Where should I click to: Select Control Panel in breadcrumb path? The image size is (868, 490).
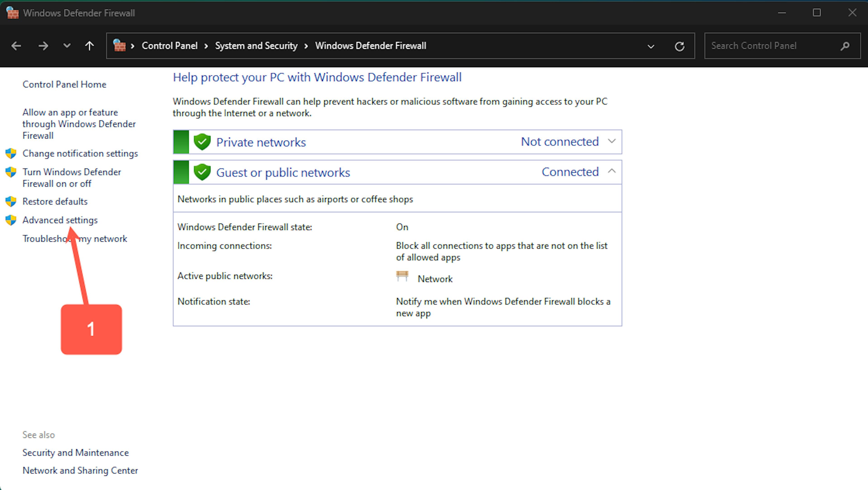[170, 46]
